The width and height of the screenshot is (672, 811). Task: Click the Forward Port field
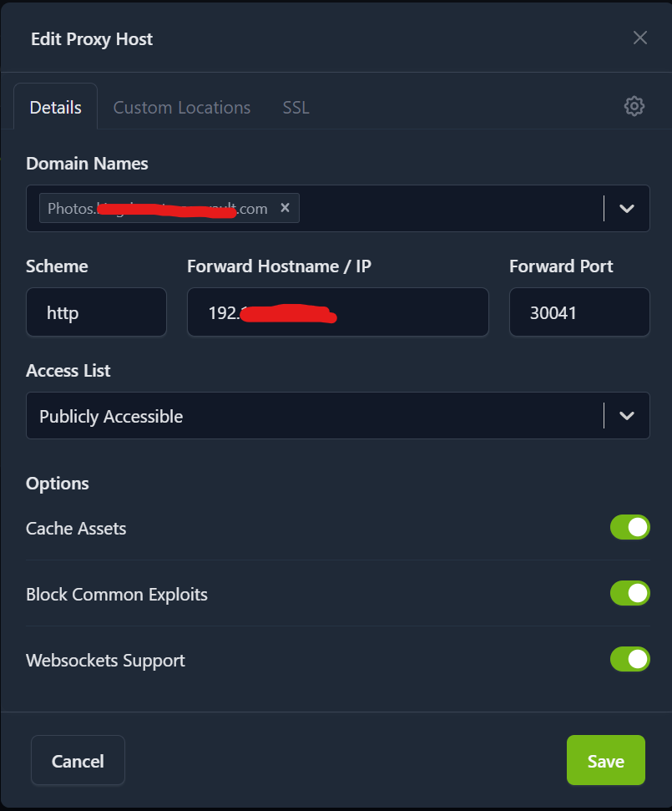click(x=579, y=312)
